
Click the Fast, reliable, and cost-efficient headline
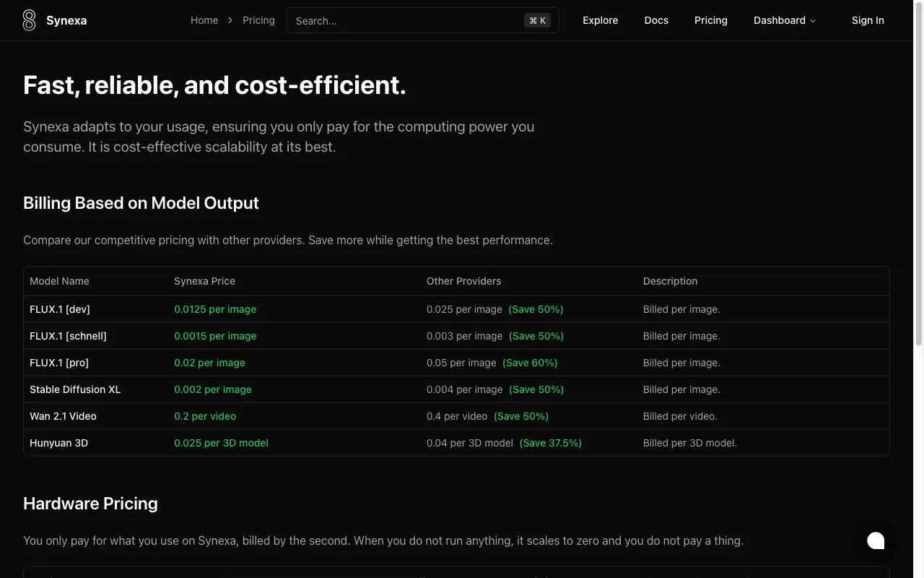click(214, 85)
